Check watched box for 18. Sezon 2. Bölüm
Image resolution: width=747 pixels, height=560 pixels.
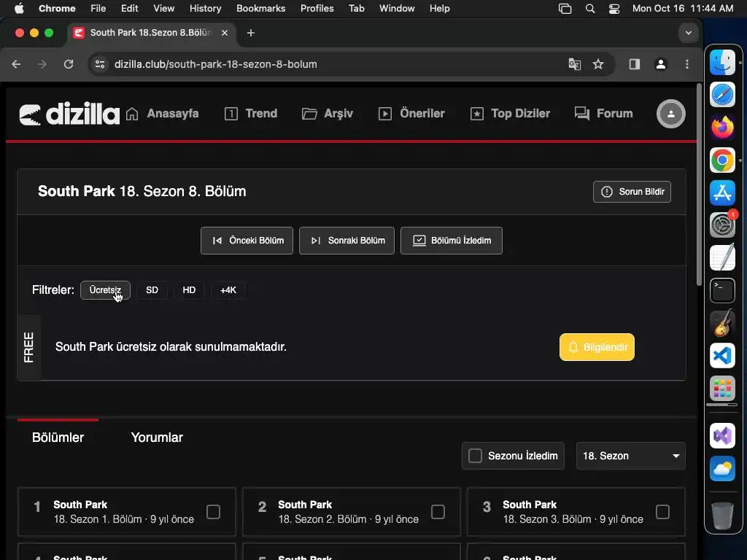pos(438,512)
